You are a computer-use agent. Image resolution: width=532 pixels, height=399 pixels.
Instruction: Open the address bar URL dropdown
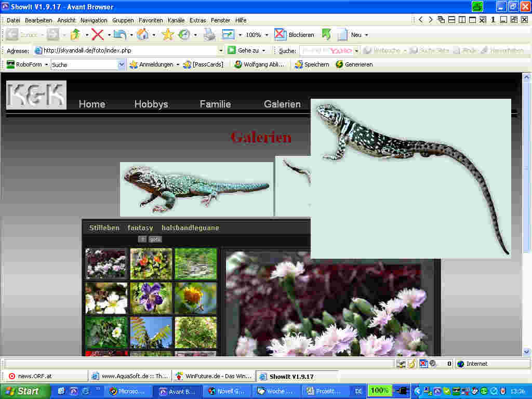coord(221,50)
